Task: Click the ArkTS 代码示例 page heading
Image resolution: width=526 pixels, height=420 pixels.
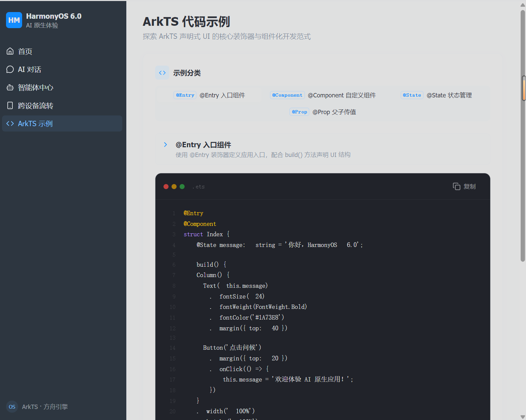Action: [186, 21]
